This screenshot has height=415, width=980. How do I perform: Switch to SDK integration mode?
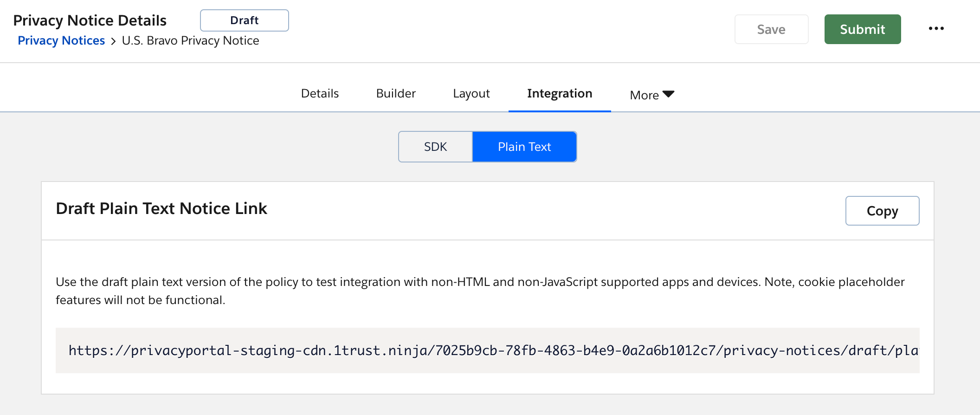(x=435, y=147)
